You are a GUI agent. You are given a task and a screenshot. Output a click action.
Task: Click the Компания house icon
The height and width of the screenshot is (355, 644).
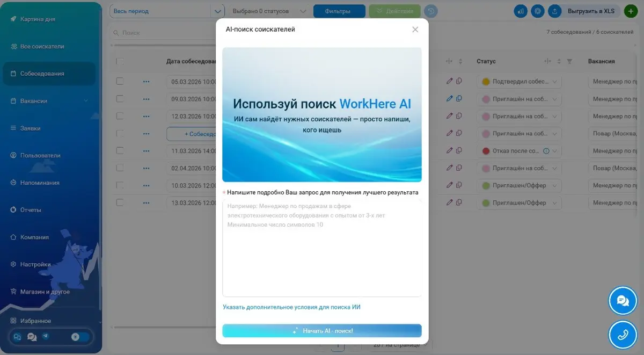pos(14,237)
